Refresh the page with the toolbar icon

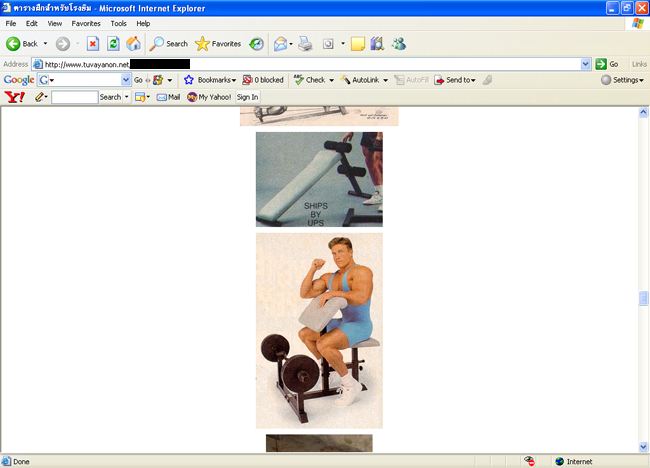(x=113, y=43)
